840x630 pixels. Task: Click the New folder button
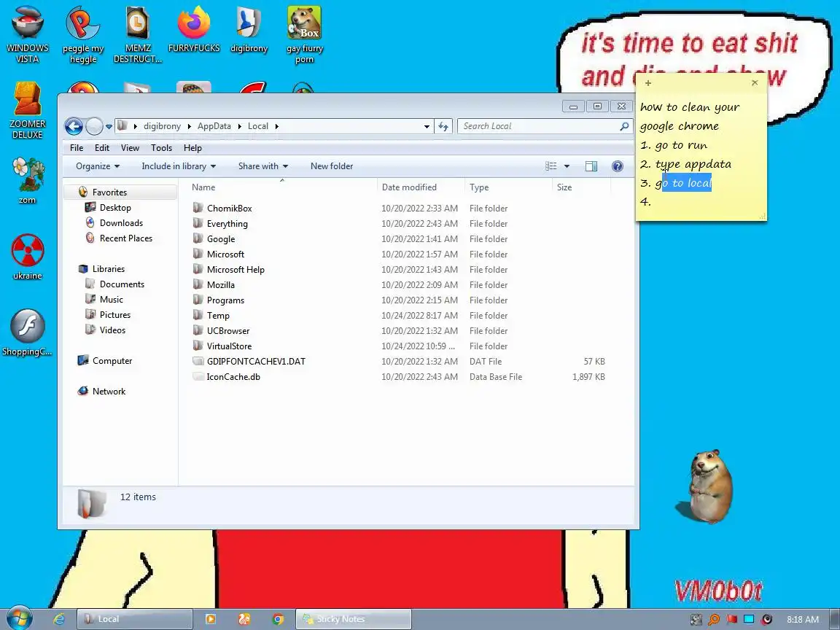[x=332, y=166]
